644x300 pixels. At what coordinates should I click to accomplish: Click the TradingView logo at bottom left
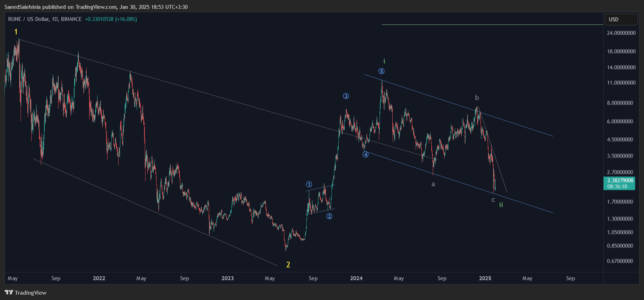pyautogui.click(x=26, y=293)
